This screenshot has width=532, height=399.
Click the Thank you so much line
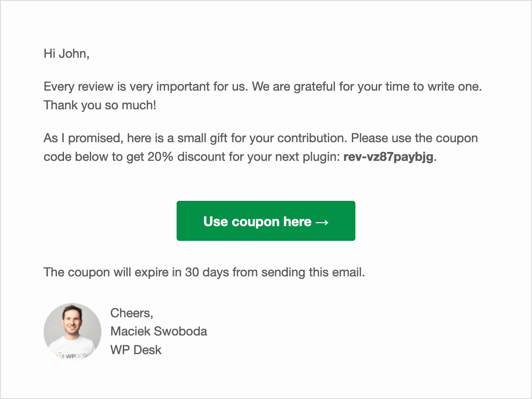click(x=100, y=106)
